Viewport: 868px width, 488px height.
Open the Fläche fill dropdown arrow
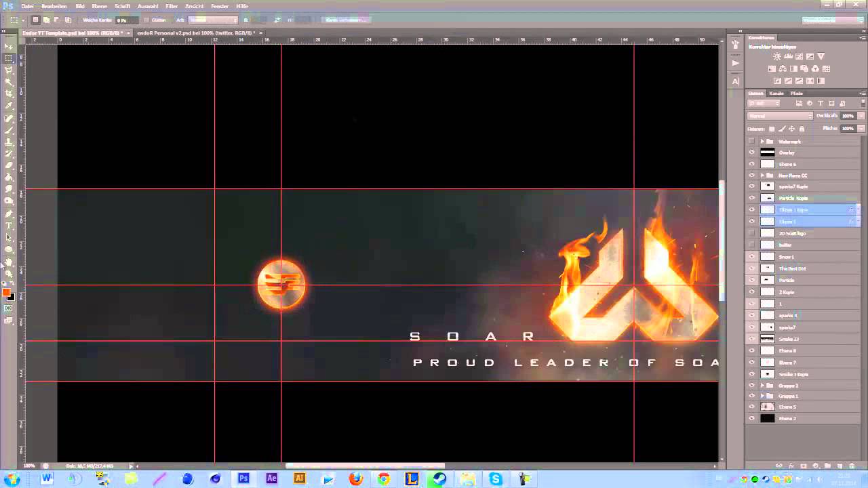click(861, 128)
